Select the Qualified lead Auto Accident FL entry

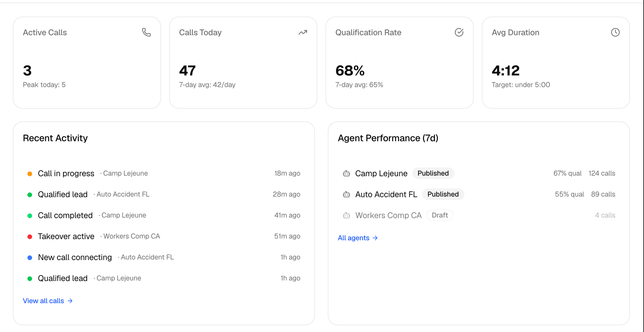164,194
